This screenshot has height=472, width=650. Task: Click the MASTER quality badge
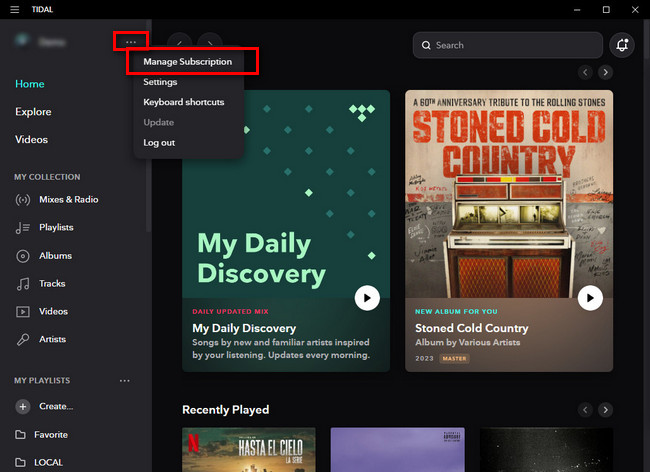454,358
